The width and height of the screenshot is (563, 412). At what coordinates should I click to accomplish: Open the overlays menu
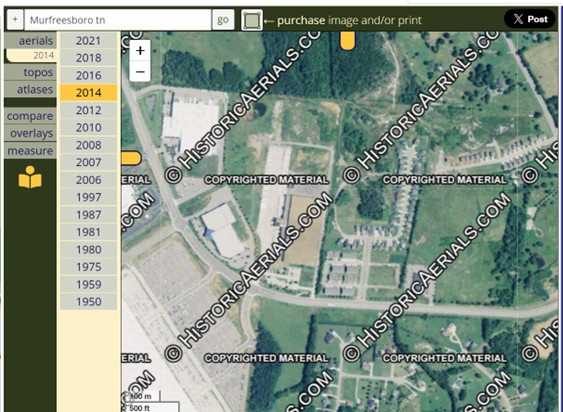[31, 133]
